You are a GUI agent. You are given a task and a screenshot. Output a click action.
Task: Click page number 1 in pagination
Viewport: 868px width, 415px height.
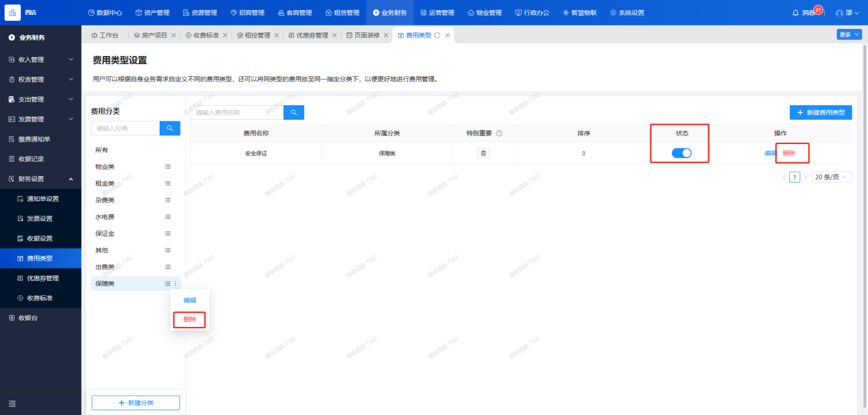(x=795, y=177)
